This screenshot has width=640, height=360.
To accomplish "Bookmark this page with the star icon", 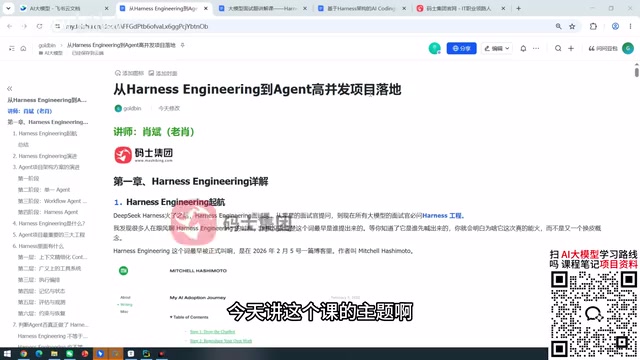I will pyautogui.click(x=572, y=26).
